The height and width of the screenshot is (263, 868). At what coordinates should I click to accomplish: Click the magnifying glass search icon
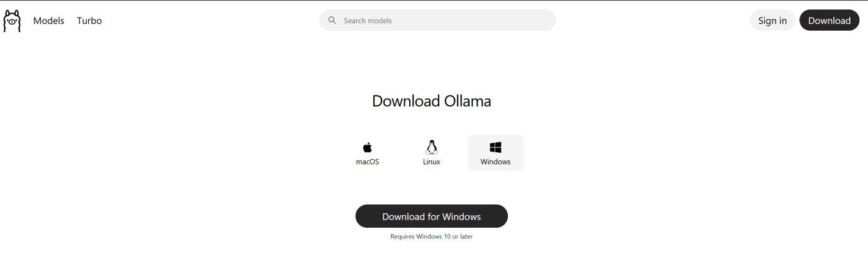(x=332, y=20)
